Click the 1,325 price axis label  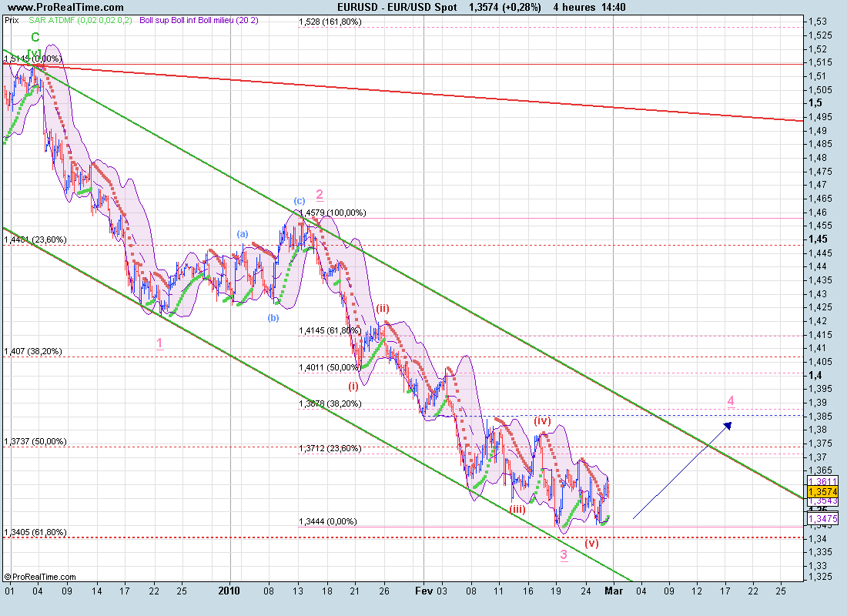point(820,577)
